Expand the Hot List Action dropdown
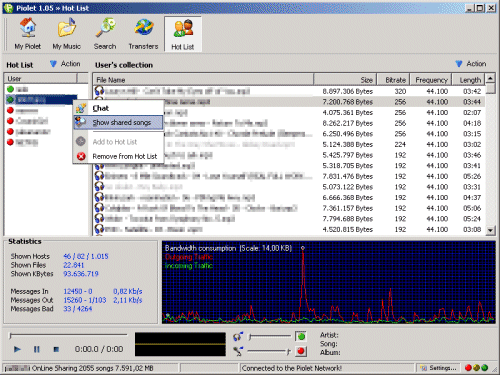Image resolution: width=500 pixels, height=375 pixels. [65, 64]
